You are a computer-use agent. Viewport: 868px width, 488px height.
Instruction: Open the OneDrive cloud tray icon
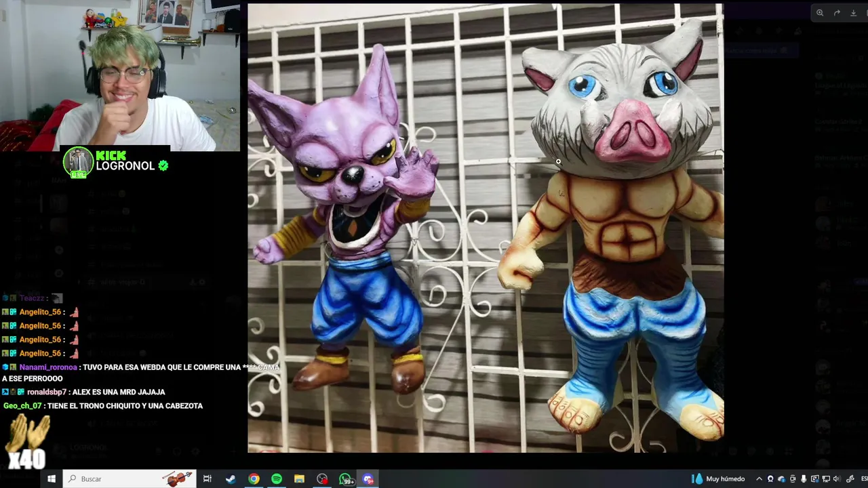[782, 479]
